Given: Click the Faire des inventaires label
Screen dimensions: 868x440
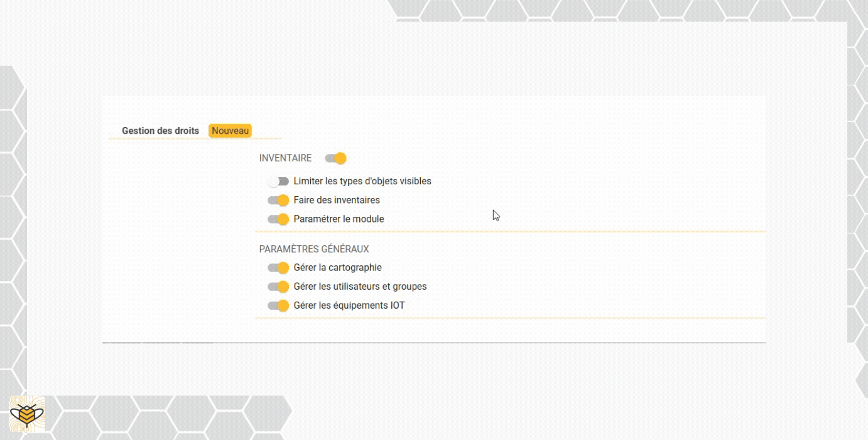Looking at the screenshot, I should coord(337,200).
